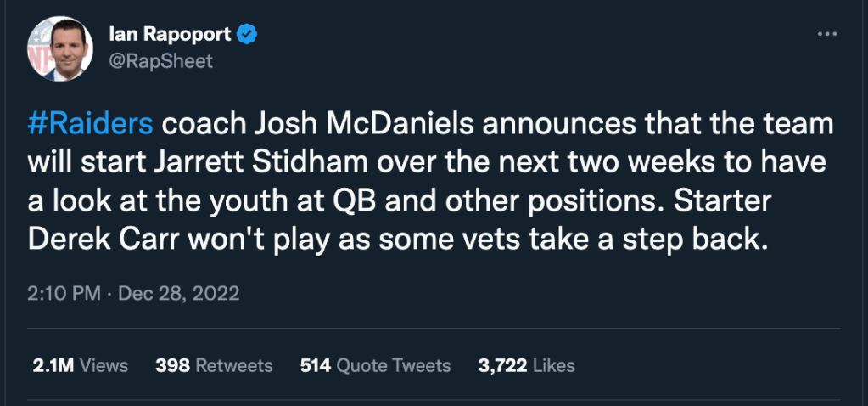Viewport: 868px width, 406px height.
Task: Click the name Josh McDaniels in tweet
Action: point(327,126)
